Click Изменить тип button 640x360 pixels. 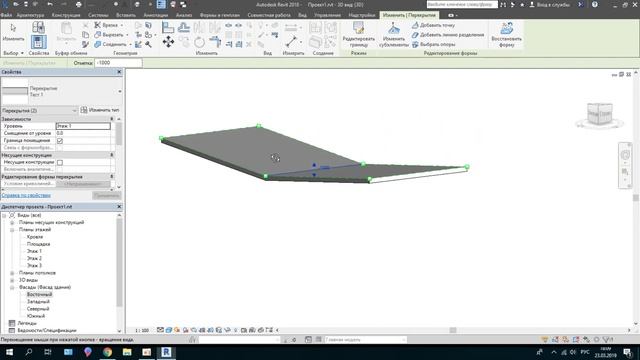click(100, 110)
